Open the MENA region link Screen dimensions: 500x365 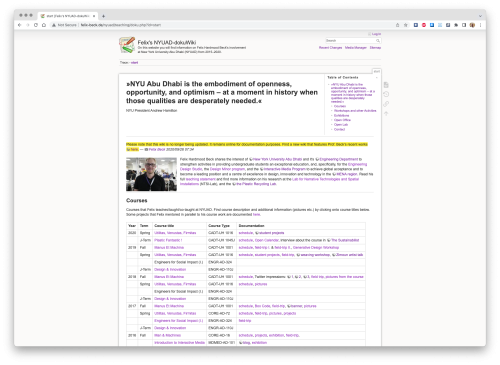point(348,174)
